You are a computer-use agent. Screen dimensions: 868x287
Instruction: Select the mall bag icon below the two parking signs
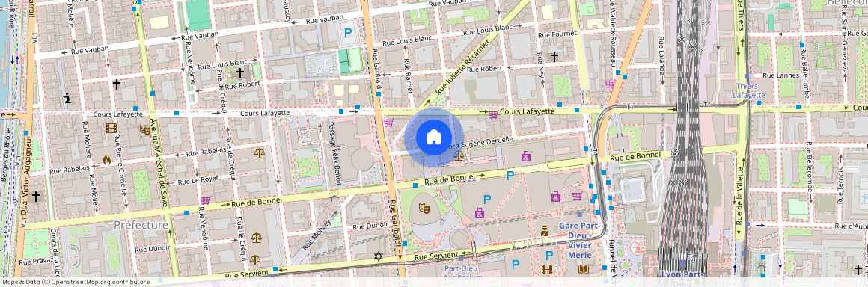point(480,213)
